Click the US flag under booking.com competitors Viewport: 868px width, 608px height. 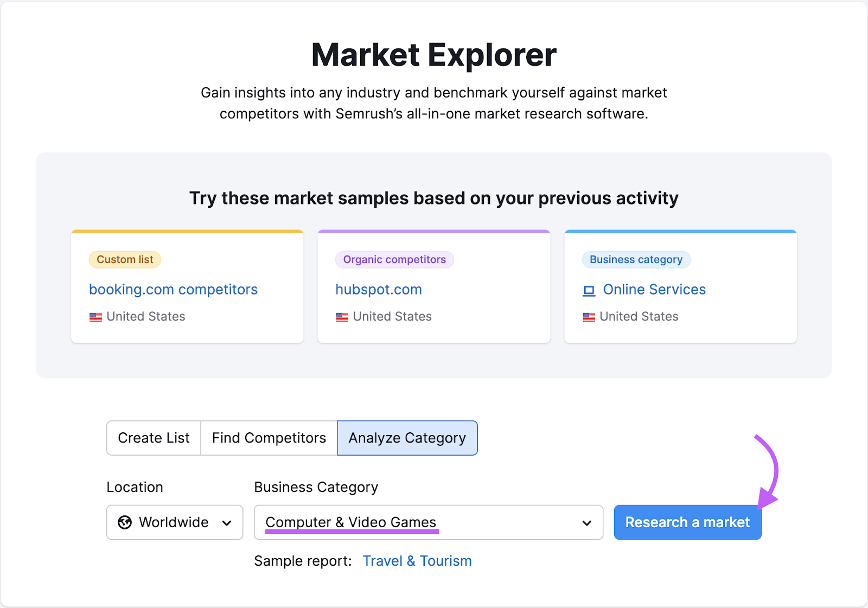pyautogui.click(x=96, y=317)
